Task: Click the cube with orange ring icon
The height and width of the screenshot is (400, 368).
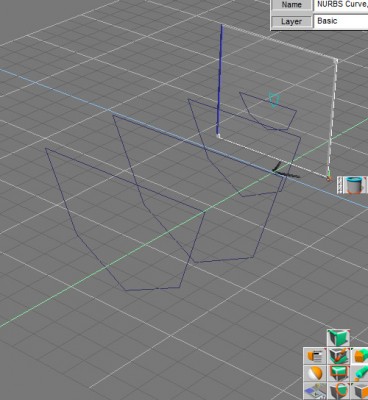Action: [x=338, y=391]
